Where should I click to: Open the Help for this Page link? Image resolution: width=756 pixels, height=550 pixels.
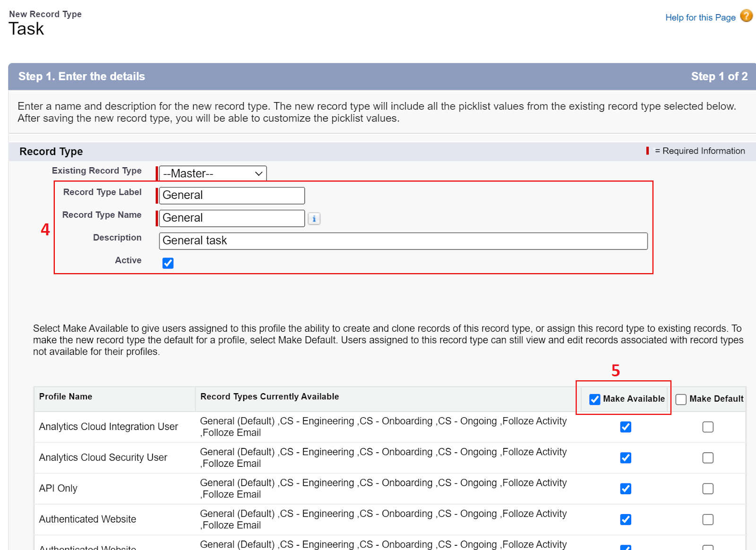tap(700, 17)
